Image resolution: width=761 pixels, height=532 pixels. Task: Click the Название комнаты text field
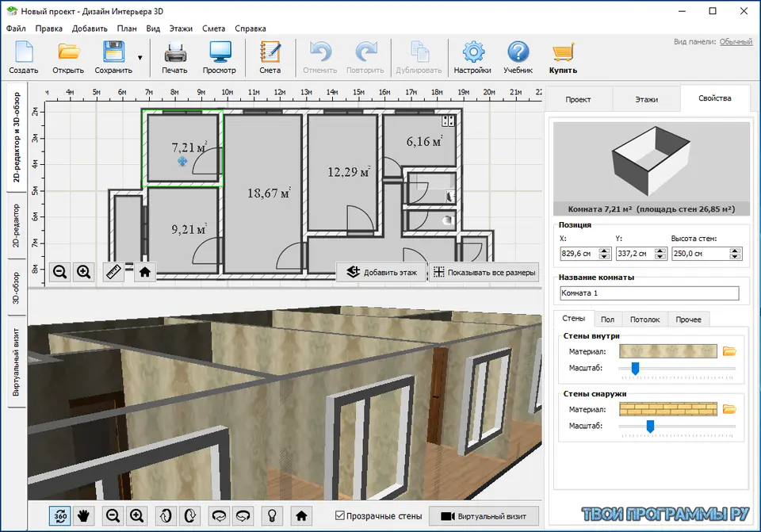(x=649, y=293)
